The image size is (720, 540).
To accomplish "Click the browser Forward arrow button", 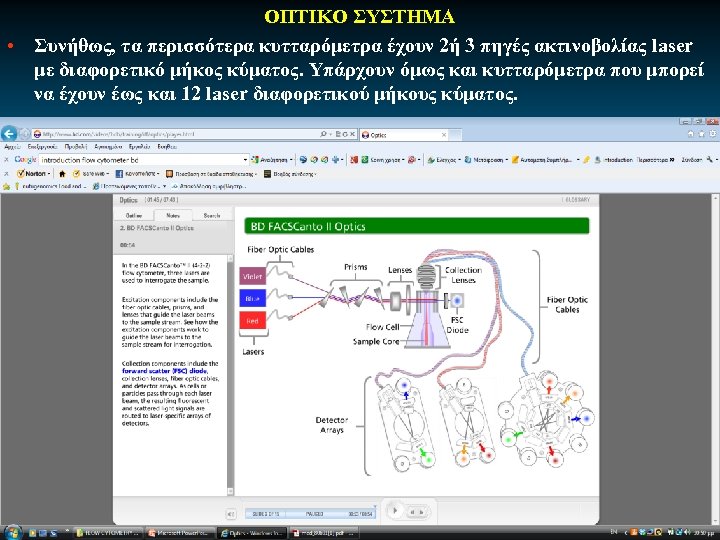I will (25, 134).
